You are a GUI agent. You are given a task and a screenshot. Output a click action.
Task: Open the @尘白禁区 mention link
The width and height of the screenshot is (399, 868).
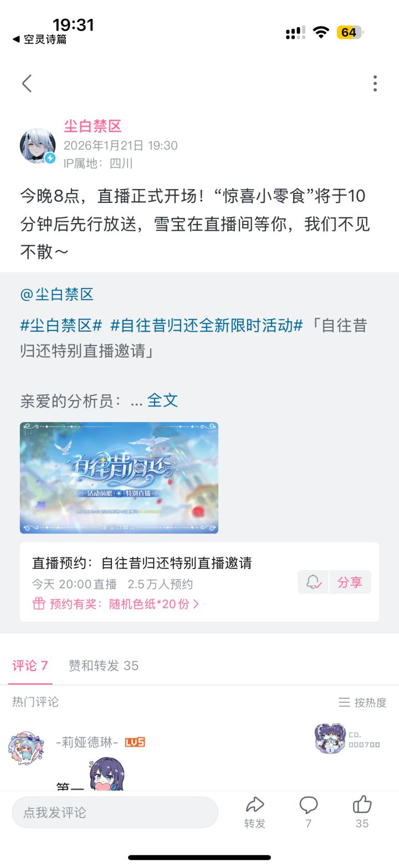(57, 294)
